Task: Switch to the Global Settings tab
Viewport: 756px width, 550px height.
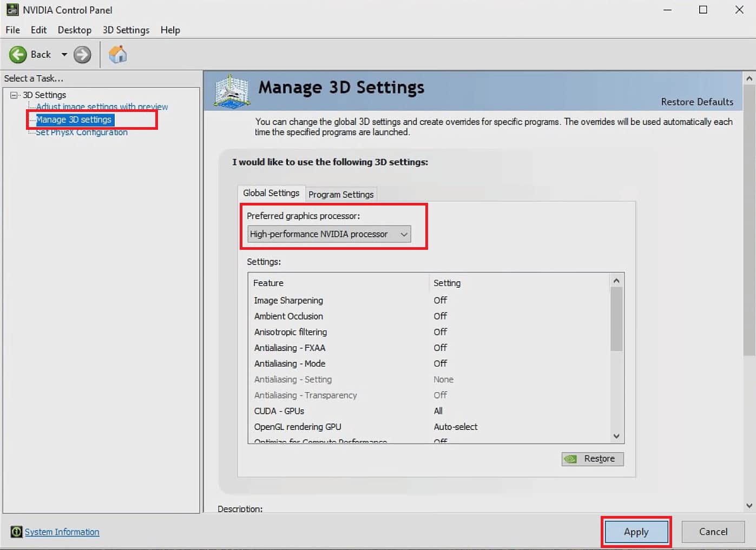Action: click(271, 193)
